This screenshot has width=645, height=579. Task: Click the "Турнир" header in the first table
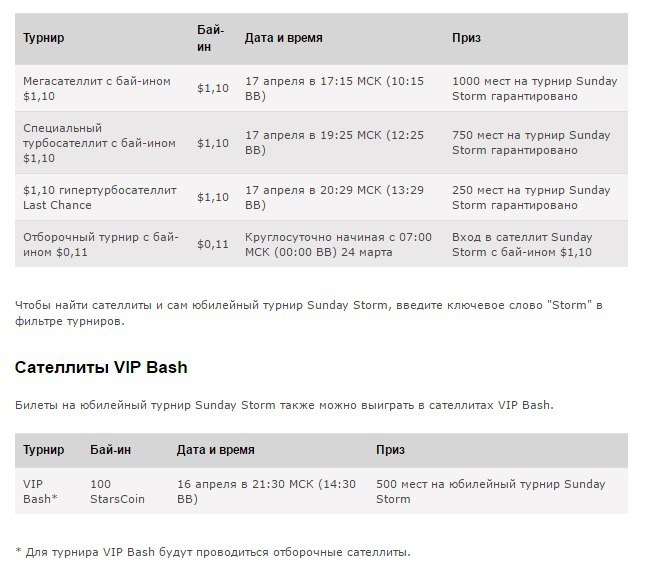pos(44,38)
